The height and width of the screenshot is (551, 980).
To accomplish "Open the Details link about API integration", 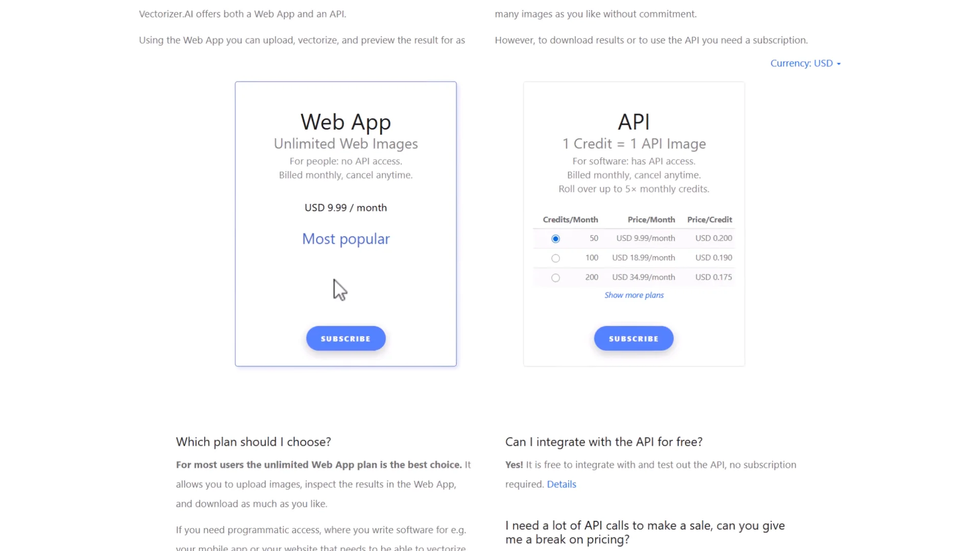I will (x=561, y=484).
